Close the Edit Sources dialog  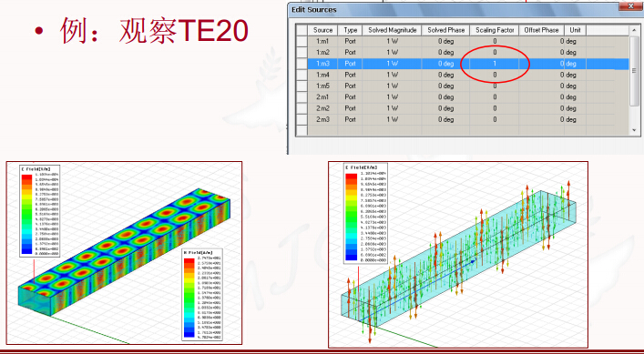pos(631,5)
